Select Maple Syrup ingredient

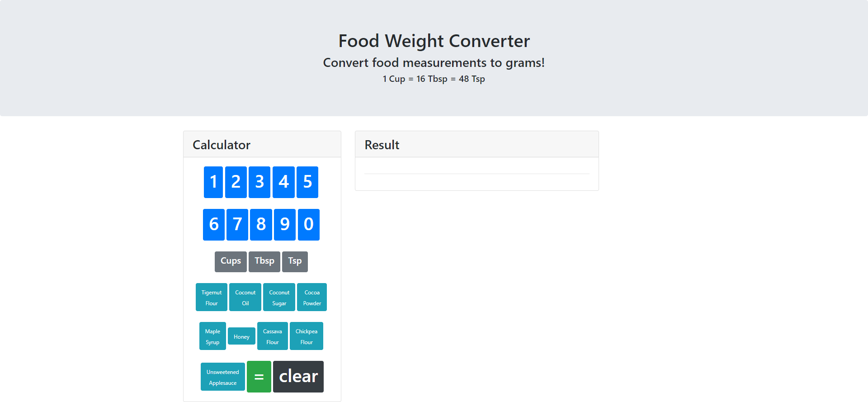click(x=212, y=336)
